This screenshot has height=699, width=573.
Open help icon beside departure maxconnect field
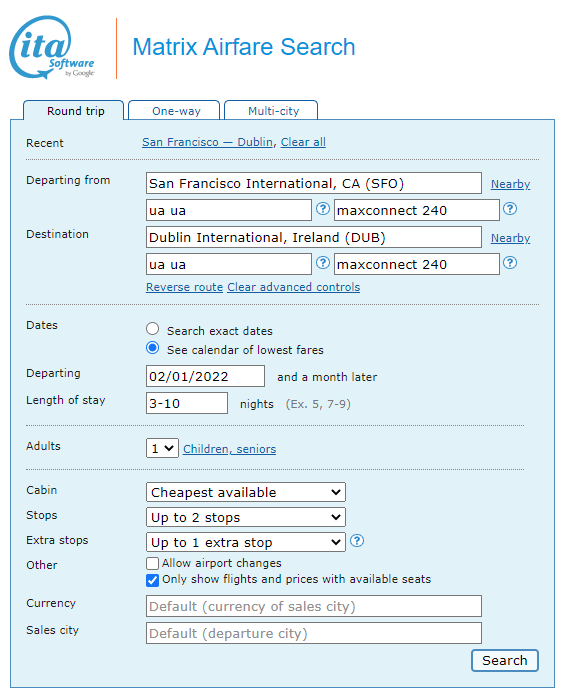(510, 209)
